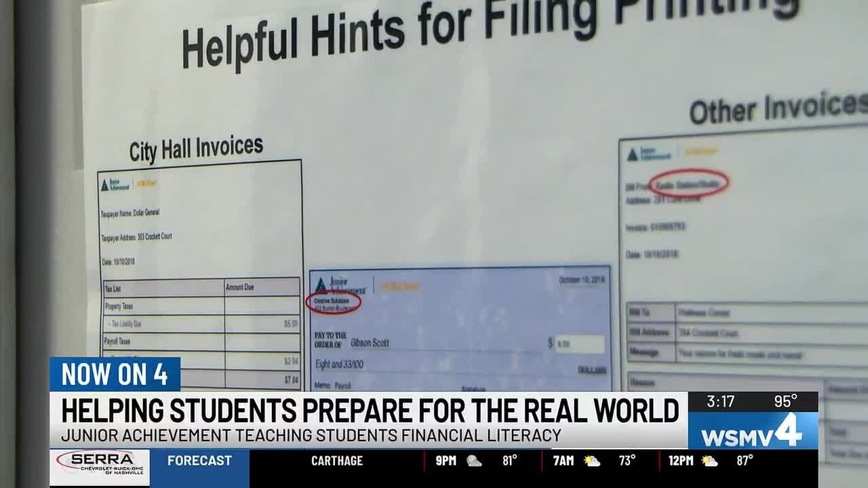
Task: Click "Taxpayer Address: 303 Crockett Court" line
Action: coord(136,237)
